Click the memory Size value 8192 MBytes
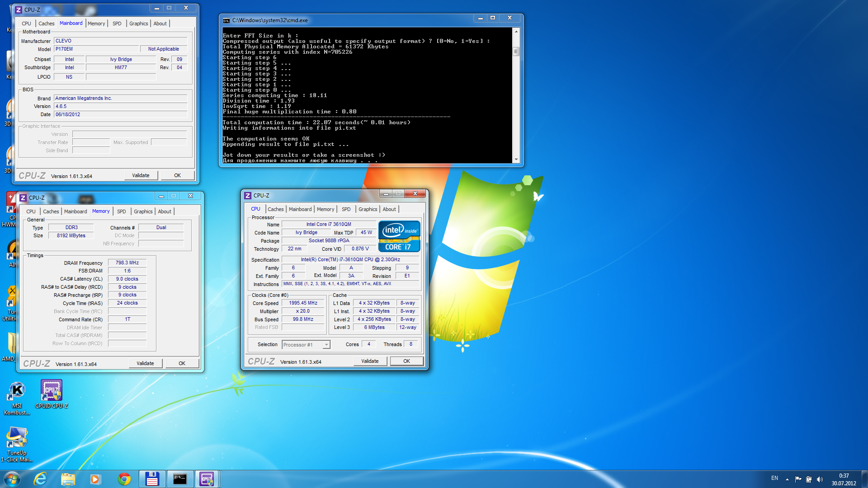Viewport: 868px width, 488px height. [71, 235]
